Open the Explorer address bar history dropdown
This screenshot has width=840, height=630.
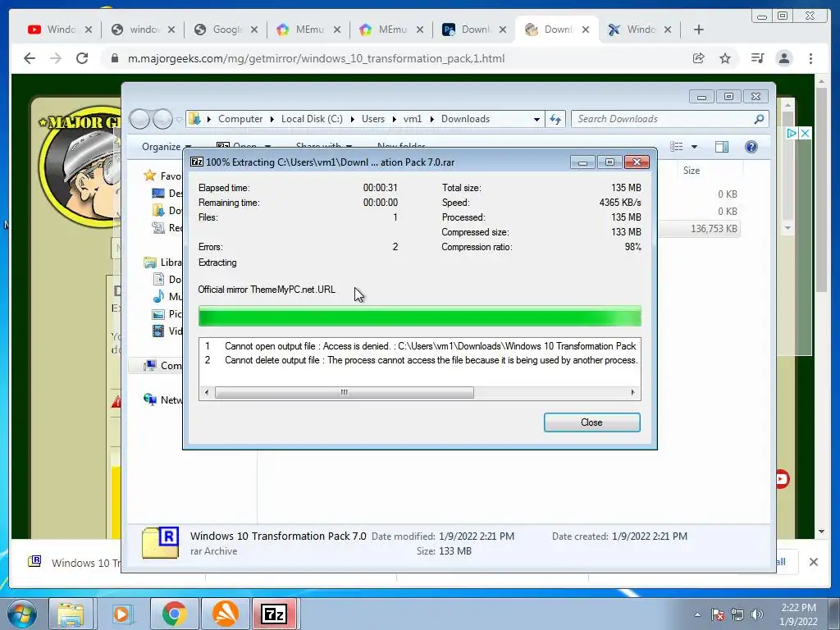536,119
